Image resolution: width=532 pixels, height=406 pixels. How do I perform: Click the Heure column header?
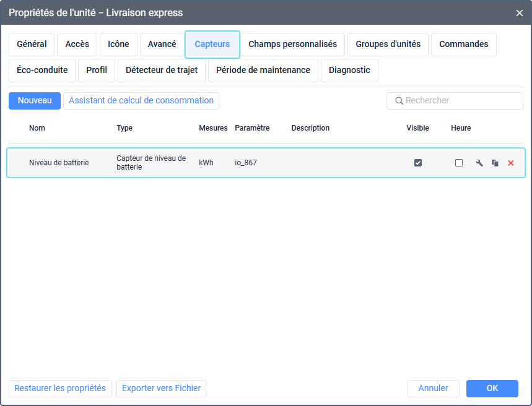[x=461, y=128]
